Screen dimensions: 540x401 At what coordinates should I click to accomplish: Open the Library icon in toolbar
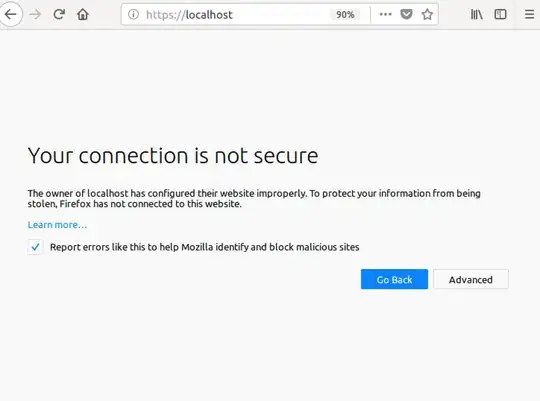point(477,14)
